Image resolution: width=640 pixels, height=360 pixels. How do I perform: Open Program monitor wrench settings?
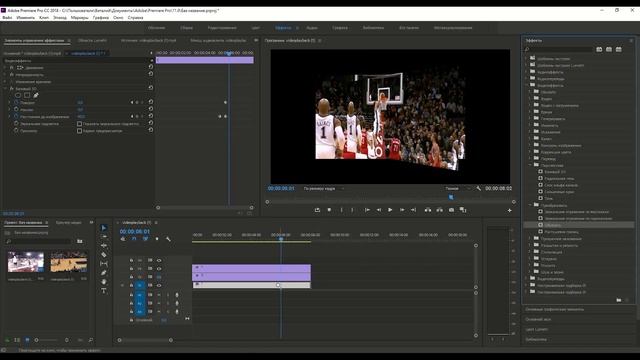[x=478, y=189]
